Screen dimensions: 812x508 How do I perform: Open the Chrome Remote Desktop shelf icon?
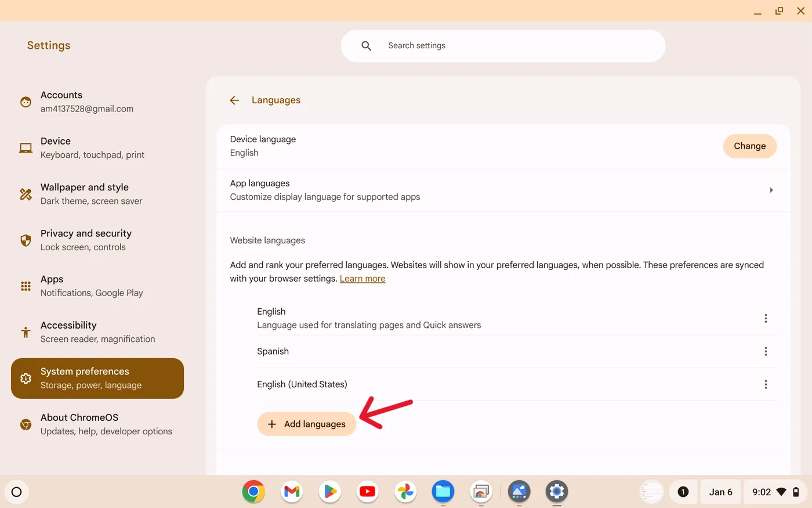click(x=481, y=492)
